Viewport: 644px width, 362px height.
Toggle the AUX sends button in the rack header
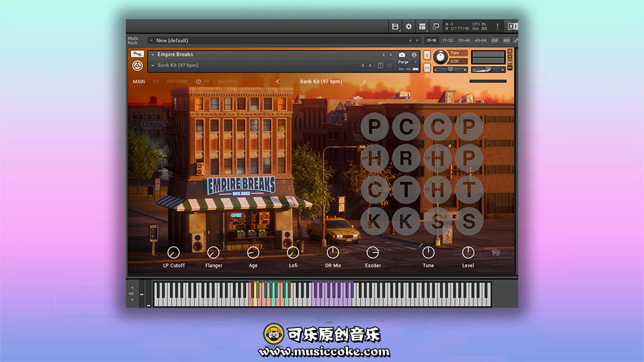coord(506,41)
